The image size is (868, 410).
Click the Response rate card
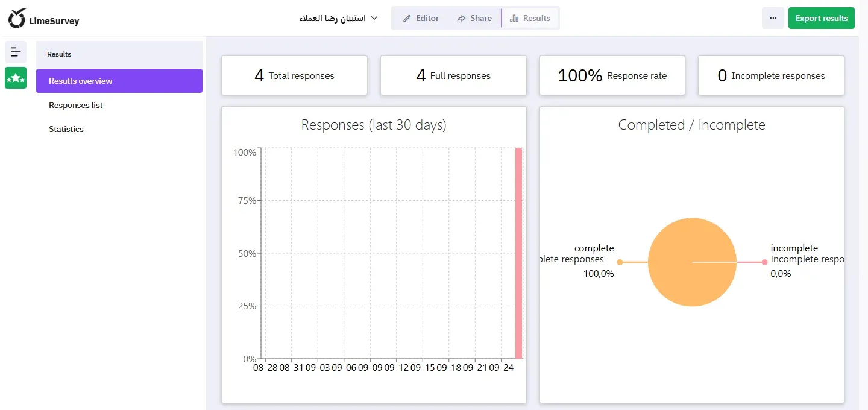tap(612, 75)
